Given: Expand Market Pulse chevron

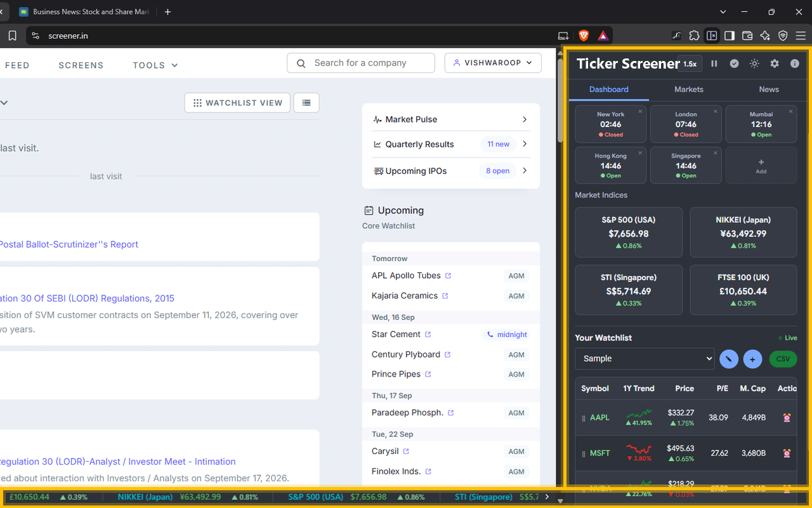Looking at the screenshot, I should point(525,119).
